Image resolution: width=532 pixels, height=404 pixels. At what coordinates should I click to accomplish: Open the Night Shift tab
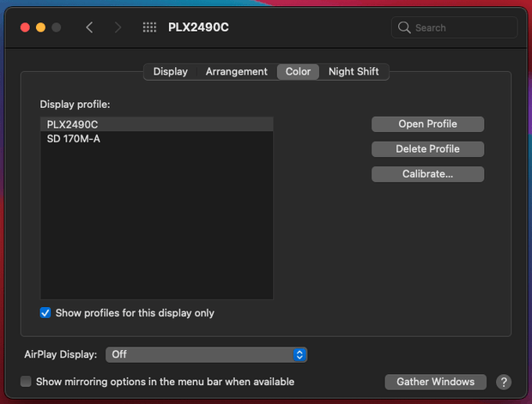[x=354, y=71]
